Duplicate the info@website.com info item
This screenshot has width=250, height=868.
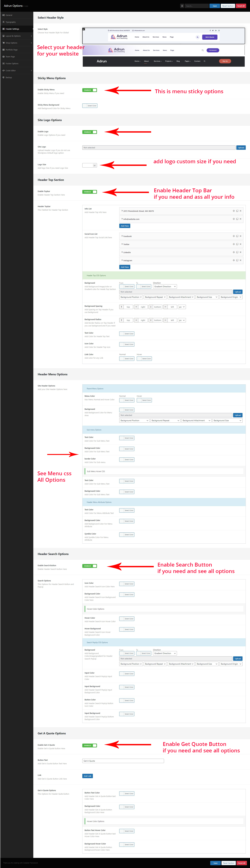point(237,219)
